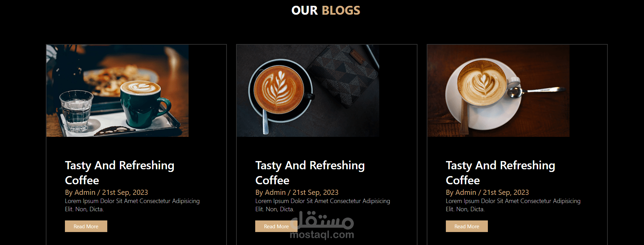The width and height of the screenshot is (644, 245).
Task: Click the gold BLOGS word in the heading
Action: coord(341,10)
